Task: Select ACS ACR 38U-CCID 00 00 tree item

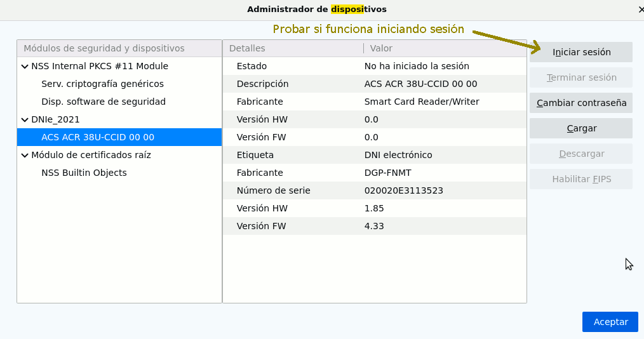Action: 119,137
